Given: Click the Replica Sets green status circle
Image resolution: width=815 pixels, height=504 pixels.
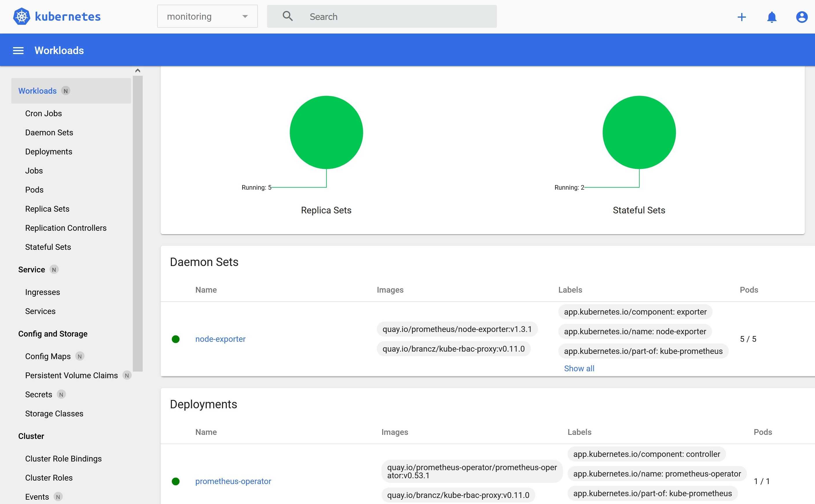Looking at the screenshot, I should coord(326,132).
